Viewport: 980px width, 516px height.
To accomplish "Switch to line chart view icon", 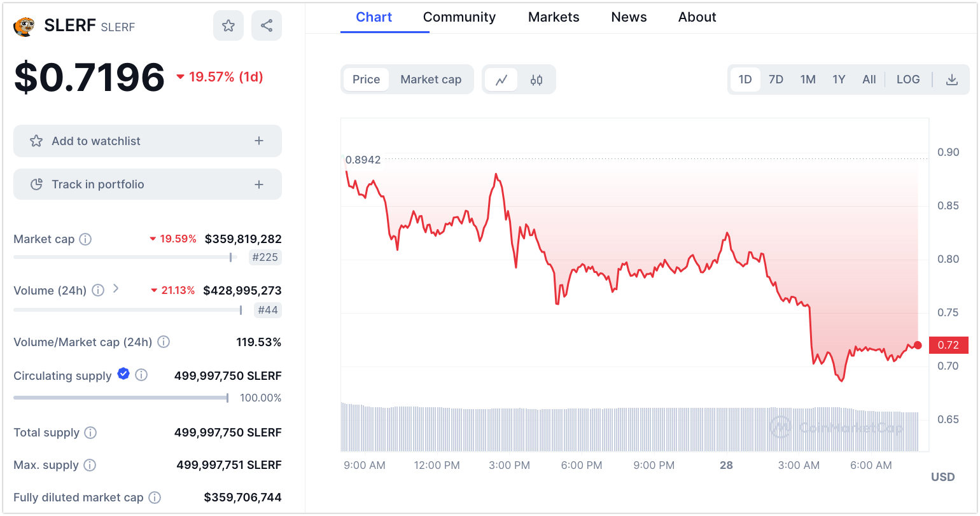I will coord(501,80).
